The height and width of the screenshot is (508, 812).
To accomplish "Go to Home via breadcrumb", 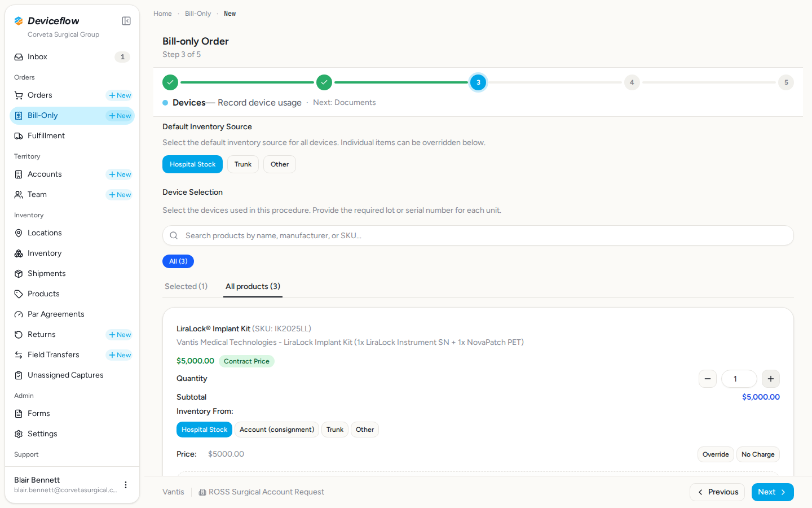I will point(162,14).
